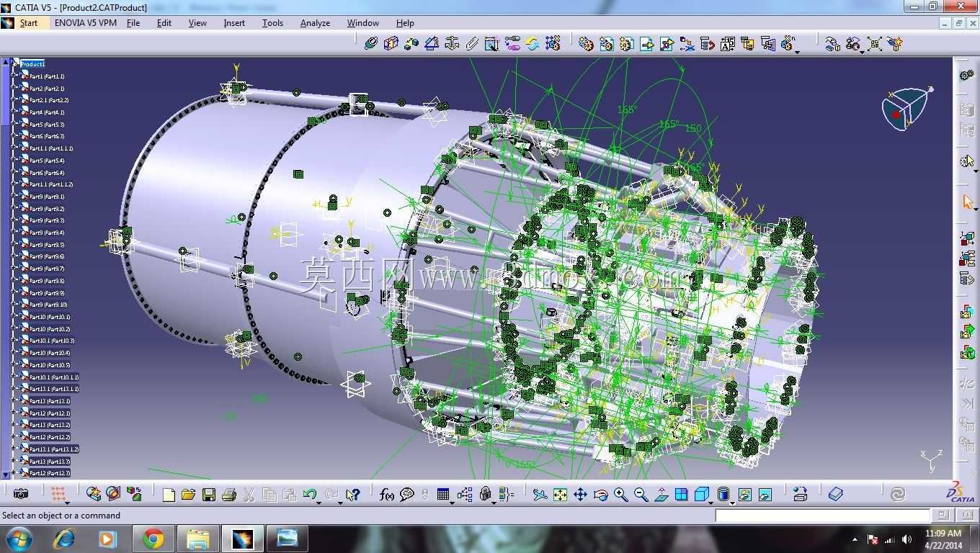Click the Print icon
Viewport: 980px width, 553px height.
(x=229, y=495)
